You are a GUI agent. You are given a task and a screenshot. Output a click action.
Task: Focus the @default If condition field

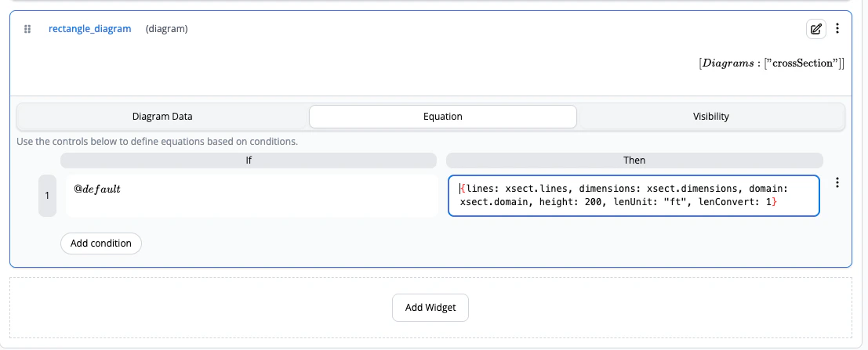tap(252, 196)
